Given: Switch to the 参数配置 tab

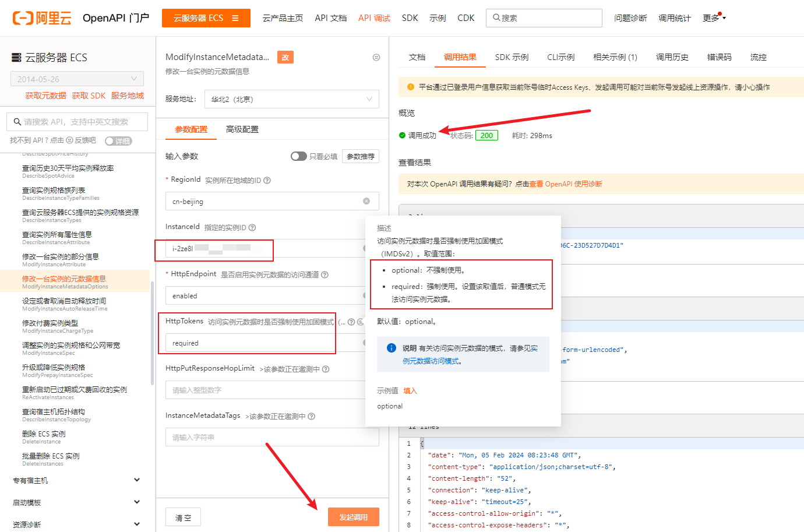Looking at the screenshot, I should tap(191, 129).
